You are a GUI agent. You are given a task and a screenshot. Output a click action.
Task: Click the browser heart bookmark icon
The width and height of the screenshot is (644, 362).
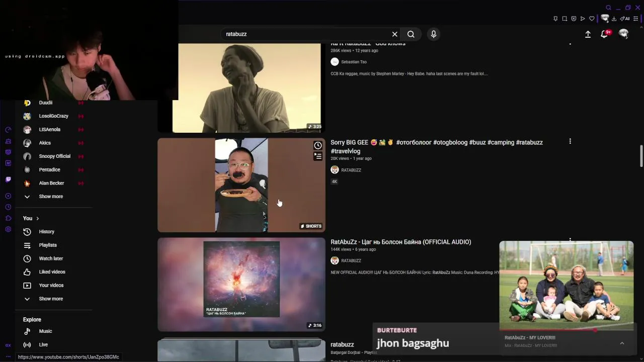tap(592, 19)
